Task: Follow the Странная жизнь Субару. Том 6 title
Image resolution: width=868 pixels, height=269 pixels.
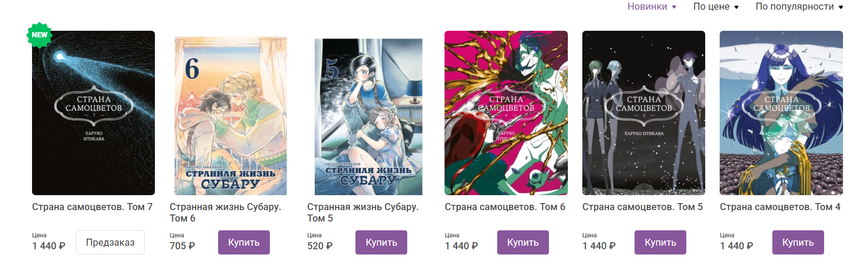Action: [226, 213]
